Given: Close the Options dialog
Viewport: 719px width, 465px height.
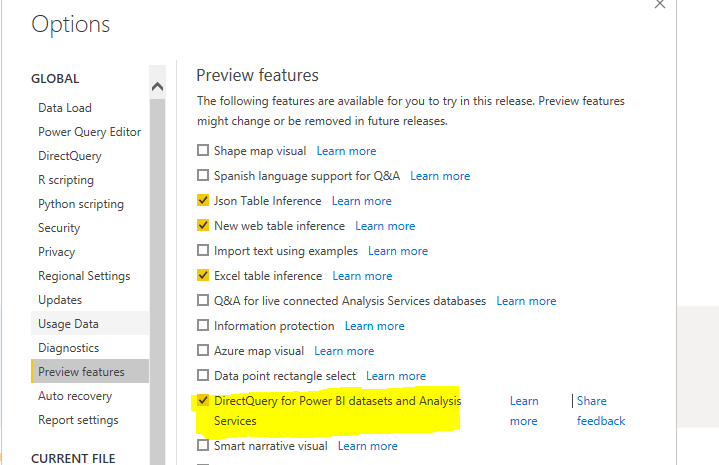Looking at the screenshot, I should click(x=659, y=4).
